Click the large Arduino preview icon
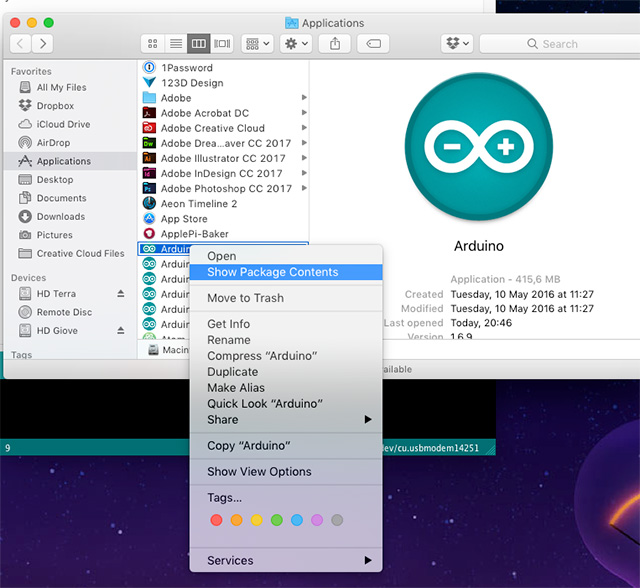The image size is (640, 588). (x=478, y=148)
